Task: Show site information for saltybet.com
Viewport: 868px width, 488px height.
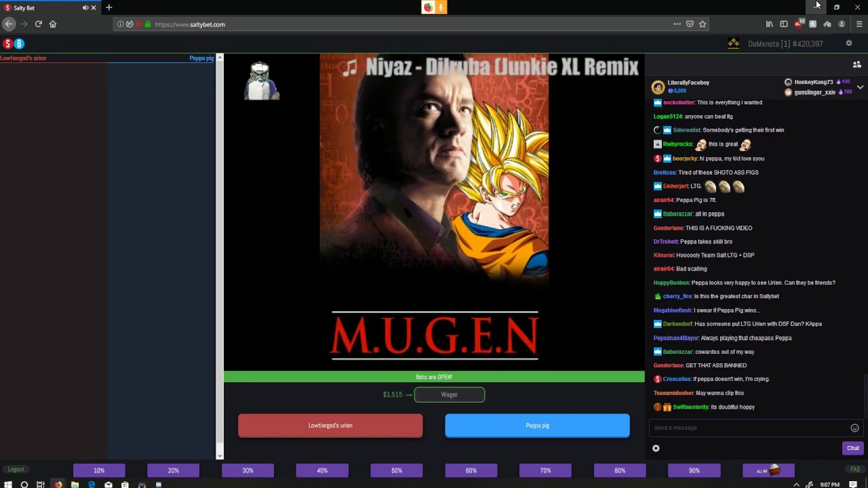Action: [x=121, y=24]
